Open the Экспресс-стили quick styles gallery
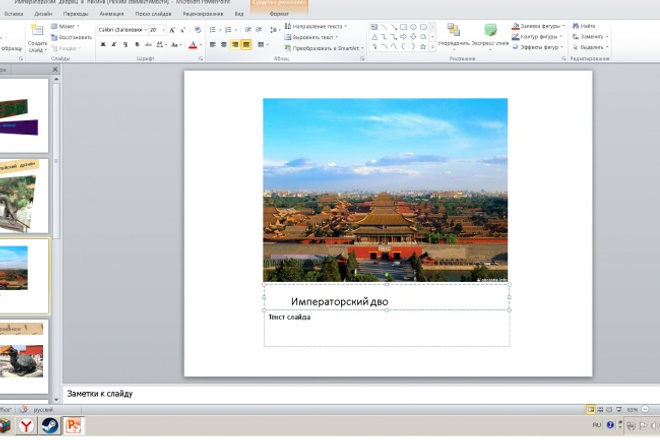The height and width of the screenshot is (440, 660). click(490, 37)
